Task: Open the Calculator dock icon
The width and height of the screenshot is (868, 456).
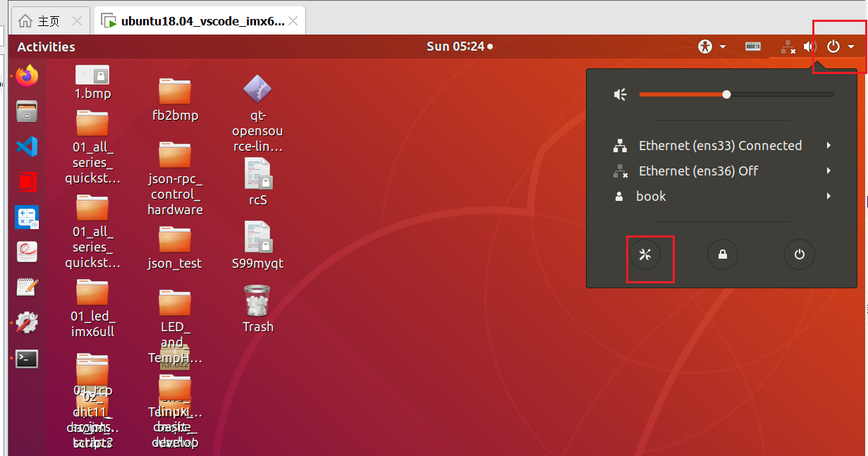Action: point(27,217)
